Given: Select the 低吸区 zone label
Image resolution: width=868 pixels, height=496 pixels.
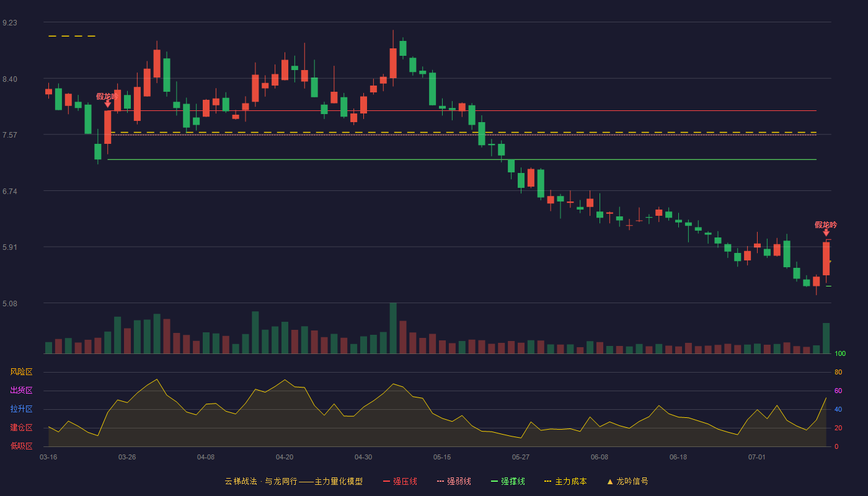Looking at the screenshot, I should coord(21,446).
